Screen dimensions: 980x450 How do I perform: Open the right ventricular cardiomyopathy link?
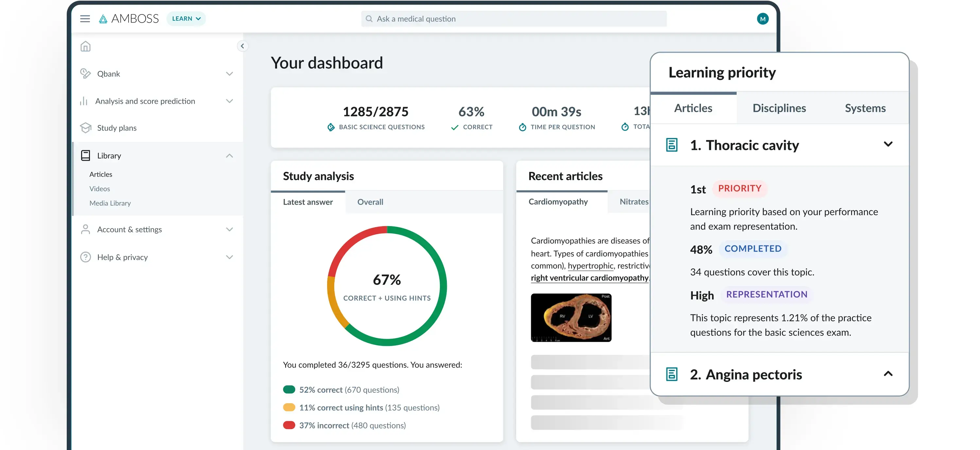[x=589, y=278]
